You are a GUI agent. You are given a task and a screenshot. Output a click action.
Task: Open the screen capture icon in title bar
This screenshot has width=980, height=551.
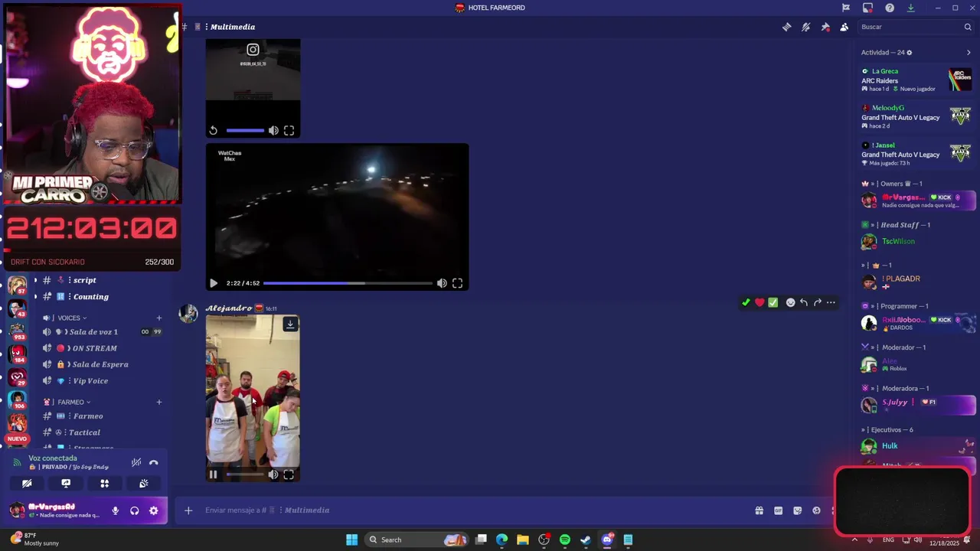click(x=867, y=8)
